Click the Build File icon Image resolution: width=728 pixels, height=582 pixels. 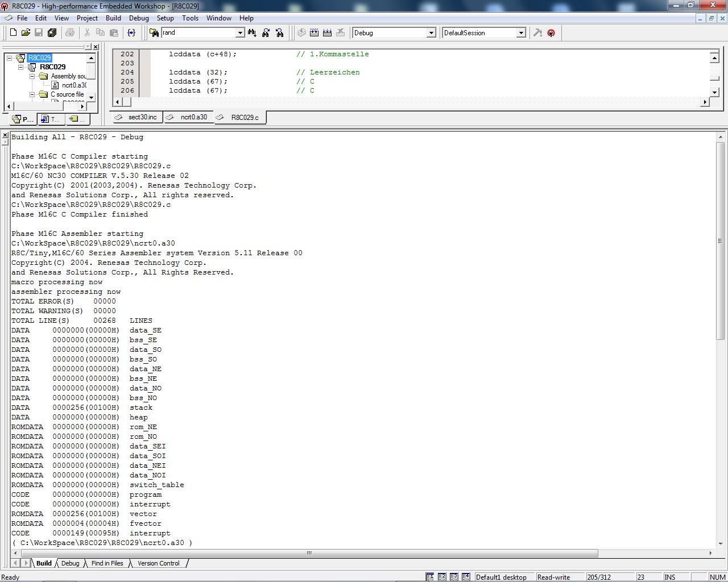[301, 33]
